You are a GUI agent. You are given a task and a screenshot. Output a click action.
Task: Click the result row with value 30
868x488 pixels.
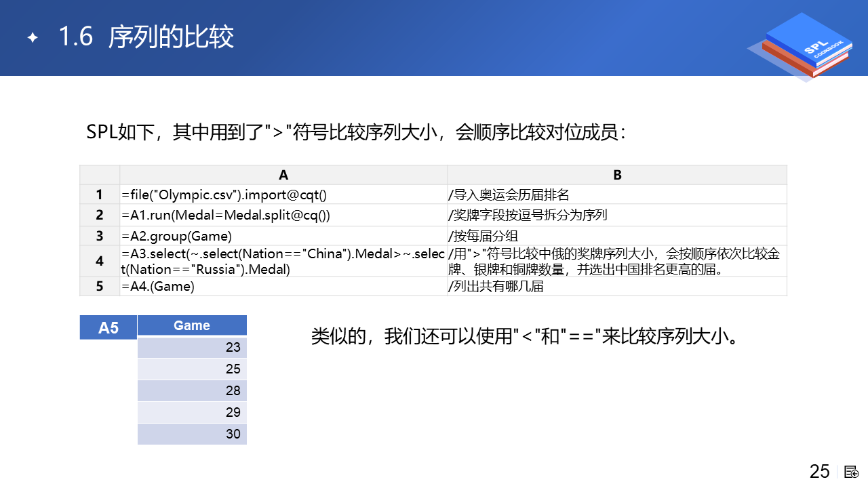point(192,434)
